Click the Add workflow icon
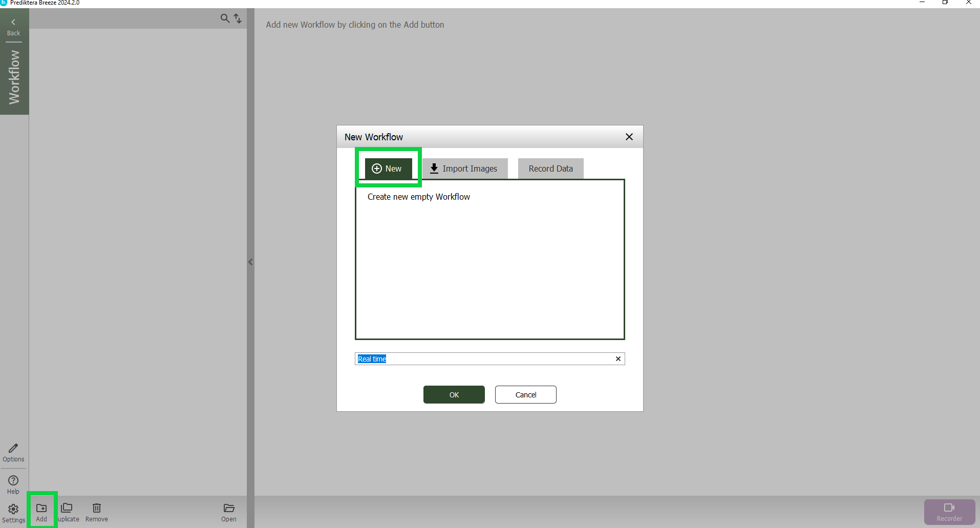The width and height of the screenshot is (980, 528). (x=41, y=508)
